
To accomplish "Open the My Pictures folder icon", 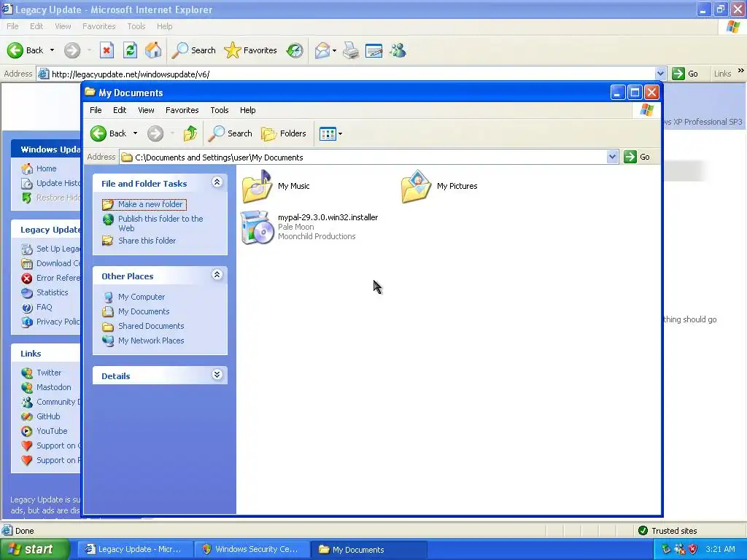I will pos(416,186).
